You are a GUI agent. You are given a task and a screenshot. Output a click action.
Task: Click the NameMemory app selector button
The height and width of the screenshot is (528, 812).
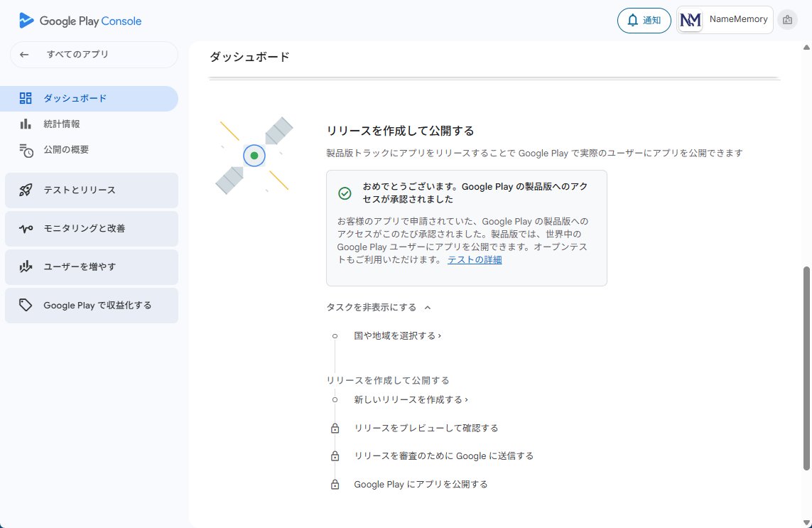pyautogui.click(x=725, y=20)
